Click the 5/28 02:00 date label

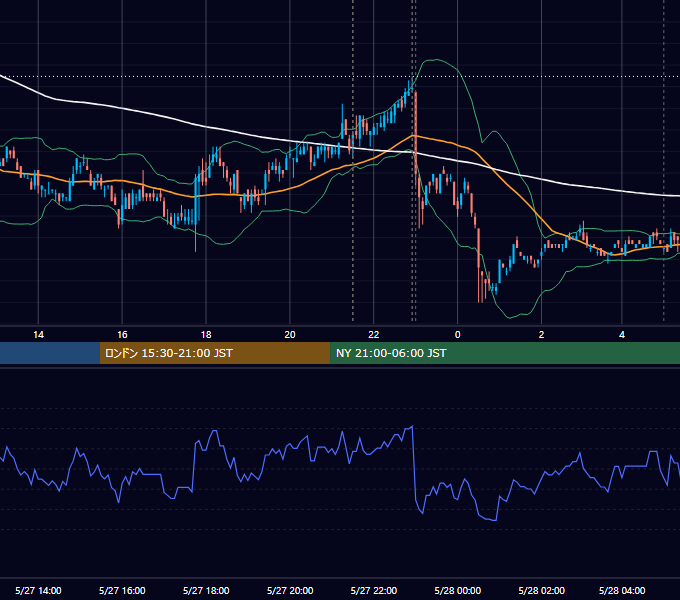[x=541, y=590]
